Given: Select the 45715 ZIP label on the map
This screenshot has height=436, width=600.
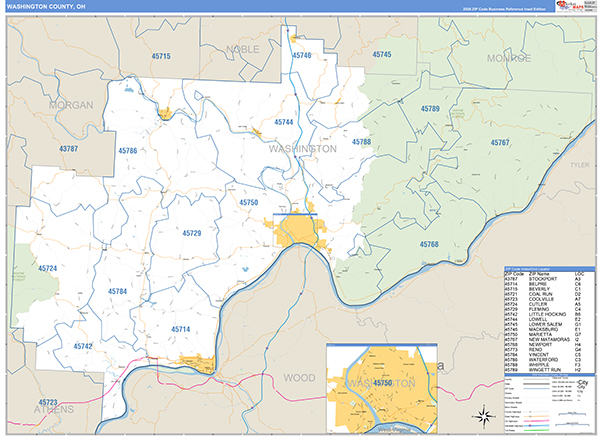Looking at the screenshot, I should 161,56.
